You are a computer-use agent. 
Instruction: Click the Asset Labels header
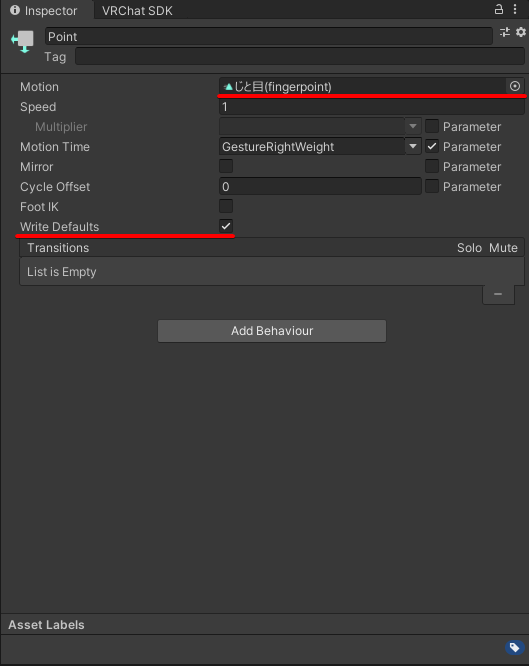point(46,625)
